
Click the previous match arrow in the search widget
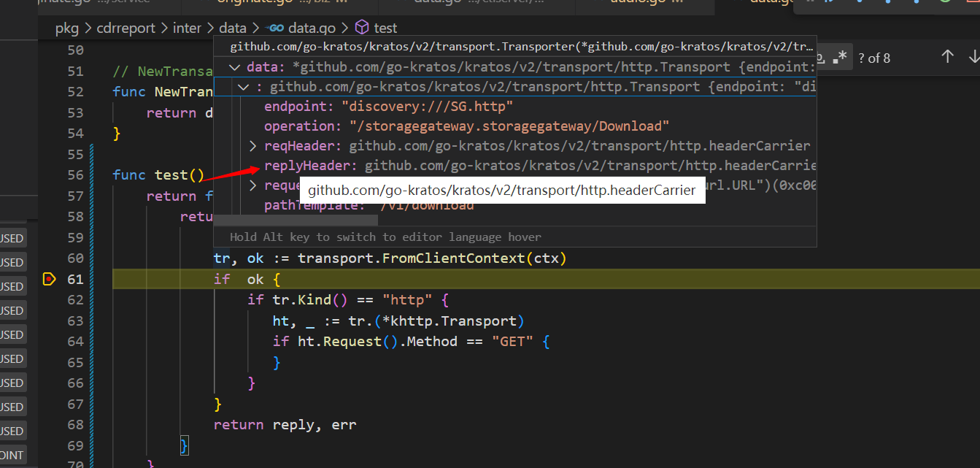tap(947, 55)
